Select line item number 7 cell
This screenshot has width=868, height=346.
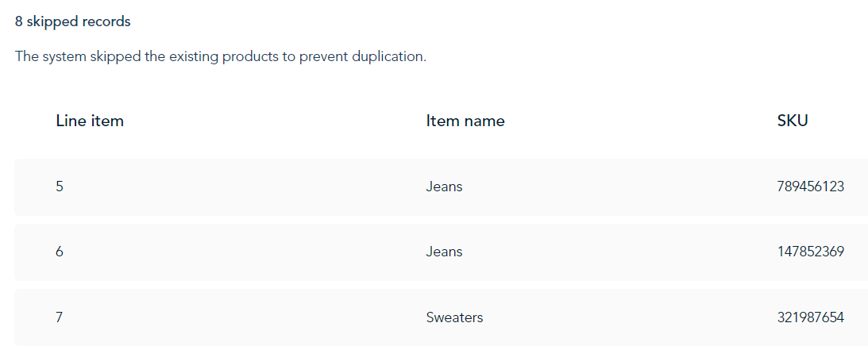click(x=60, y=317)
